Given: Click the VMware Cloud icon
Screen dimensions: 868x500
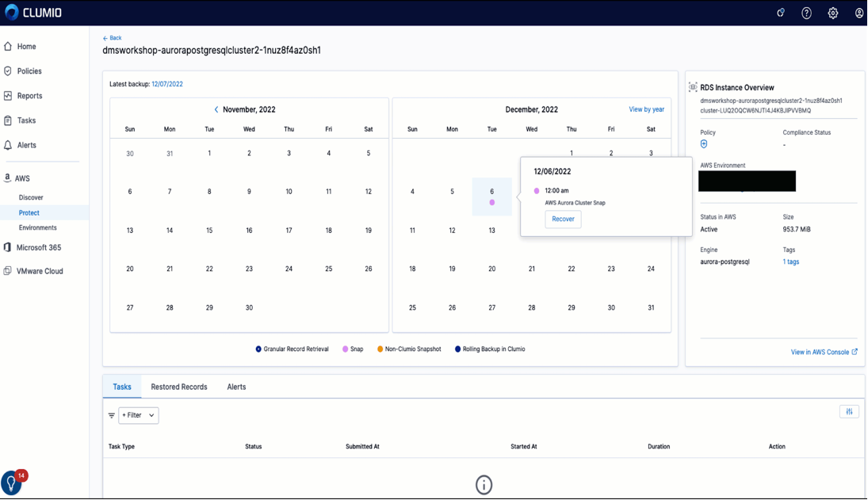Looking at the screenshot, I should [x=7, y=271].
